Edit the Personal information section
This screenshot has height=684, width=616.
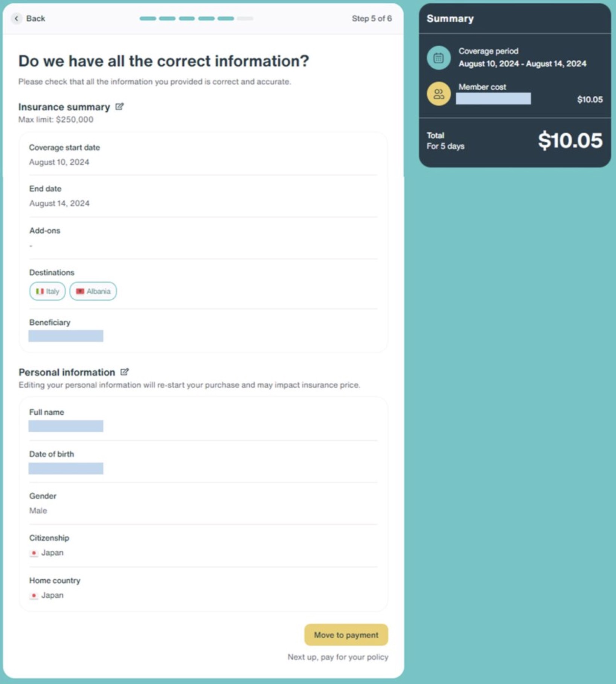(x=124, y=372)
